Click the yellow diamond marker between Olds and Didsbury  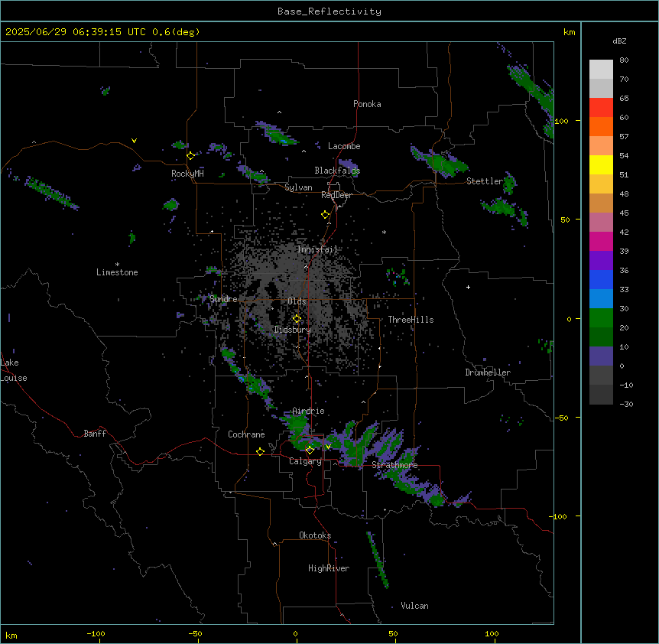tap(297, 319)
